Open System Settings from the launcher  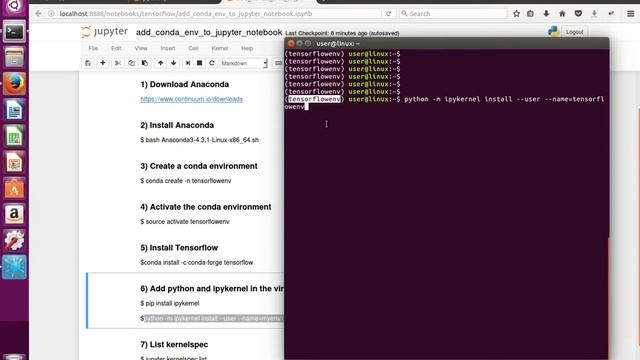click(x=14, y=241)
